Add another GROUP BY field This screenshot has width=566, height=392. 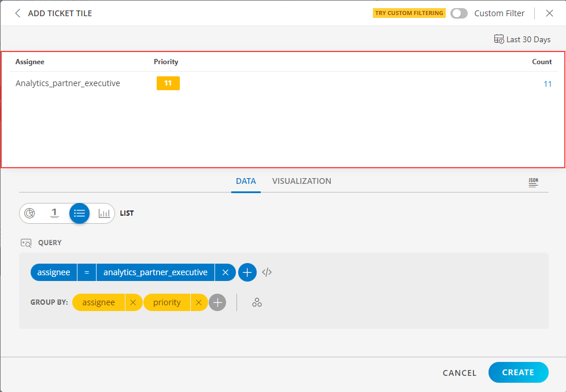[x=217, y=302]
